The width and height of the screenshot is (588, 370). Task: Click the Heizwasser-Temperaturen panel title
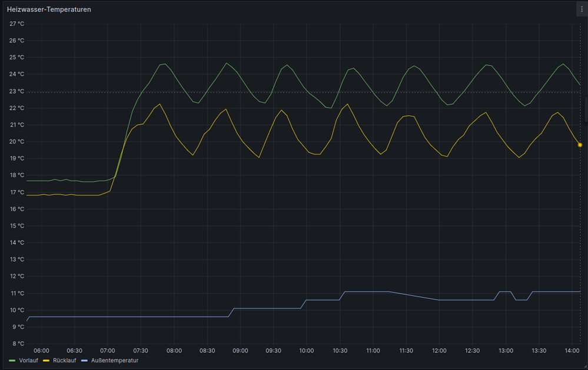[x=49, y=10]
